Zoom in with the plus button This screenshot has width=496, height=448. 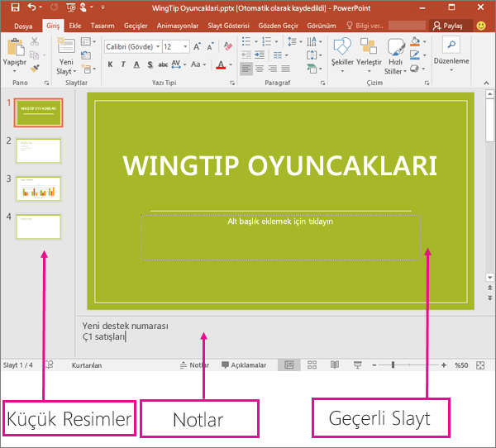[444, 365]
